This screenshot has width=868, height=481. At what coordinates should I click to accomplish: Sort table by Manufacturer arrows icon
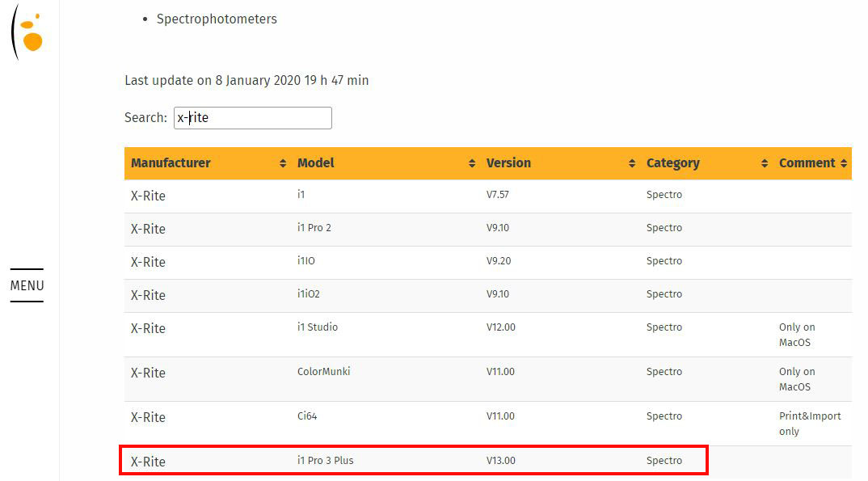point(283,163)
